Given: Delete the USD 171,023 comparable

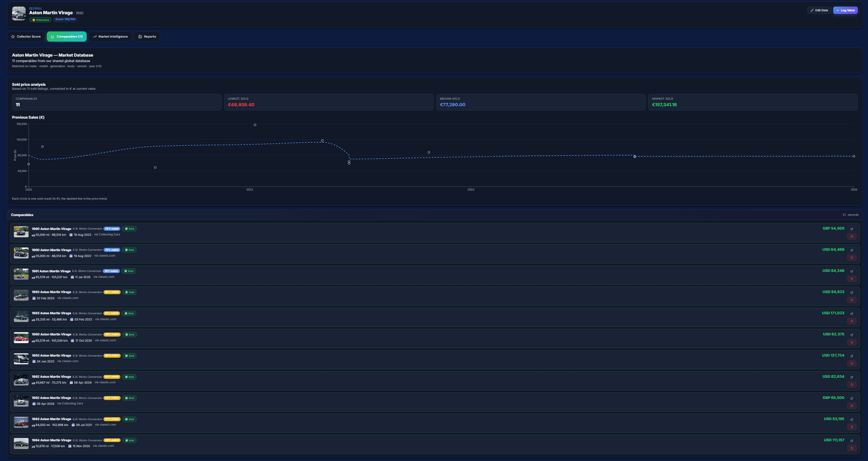Looking at the screenshot, I should click(852, 321).
